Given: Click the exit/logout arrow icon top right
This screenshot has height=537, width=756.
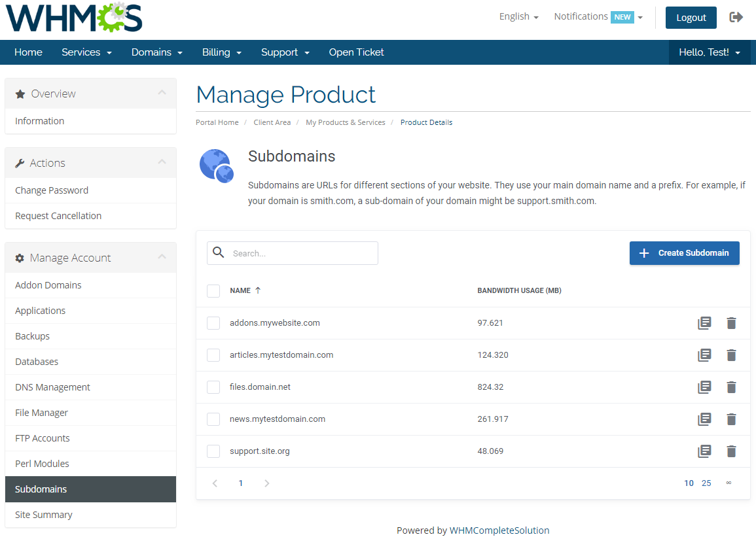Looking at the screenshot, I should (x=736, y=17).
